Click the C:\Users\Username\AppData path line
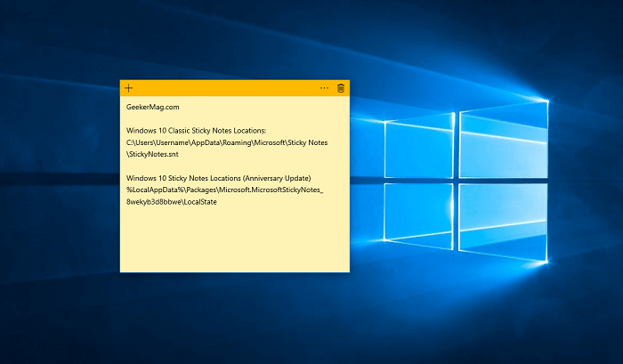Image resolution: width=623 pixels, height=364 pixels. click(x=227, y=142)
